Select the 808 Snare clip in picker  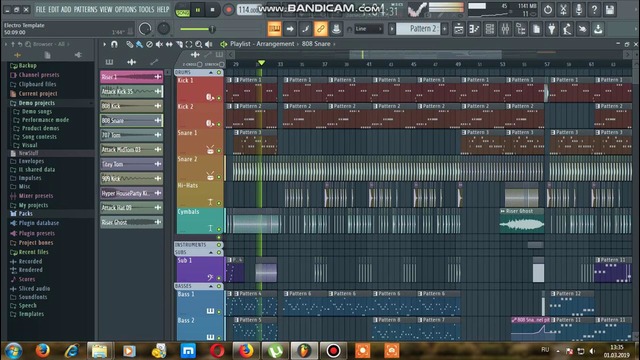(x=131, y=120)
